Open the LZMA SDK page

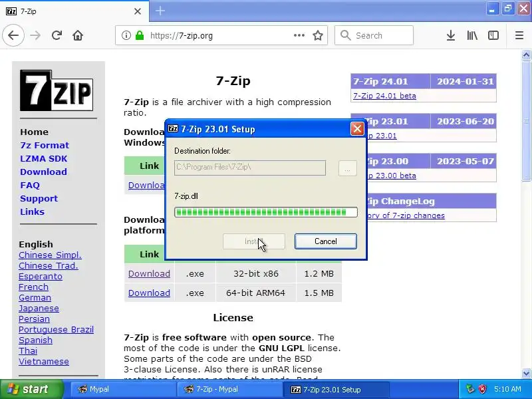(x=43, y=158)
